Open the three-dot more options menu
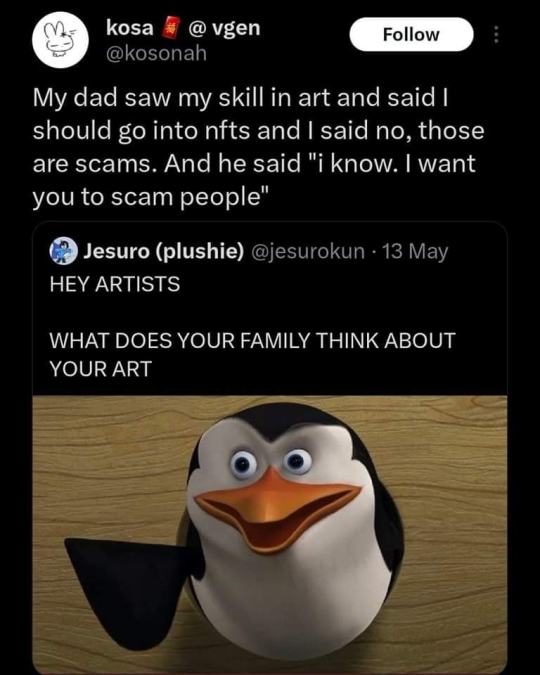This screenshot has width=540, height=675. tap(496, 34)
